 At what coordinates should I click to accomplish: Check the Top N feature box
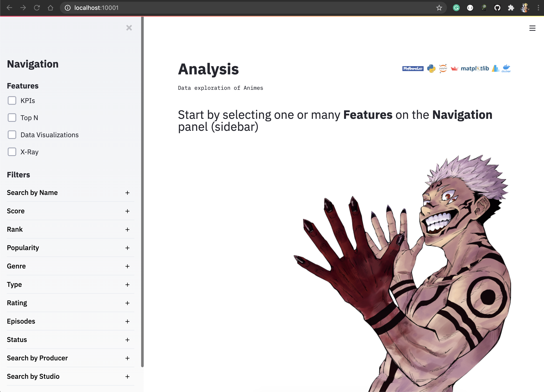[12, 118]
